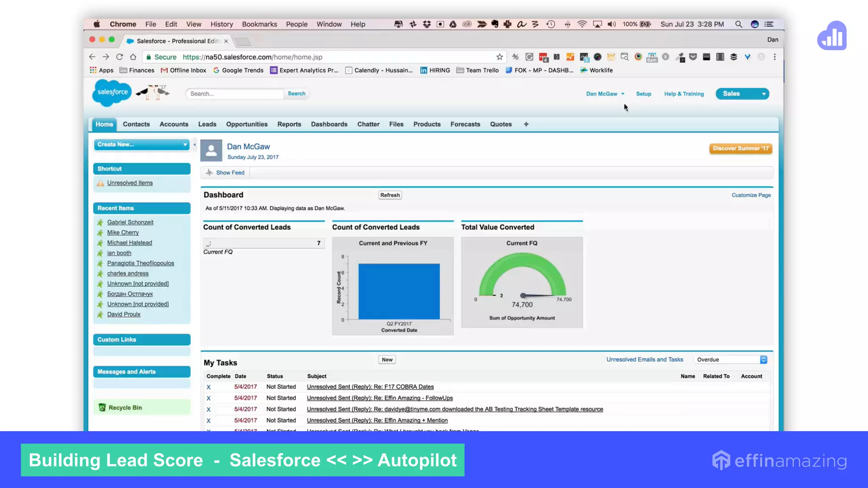Open the Apple menu
Screen dimensions: 868x488
click(x=97, y=24)
